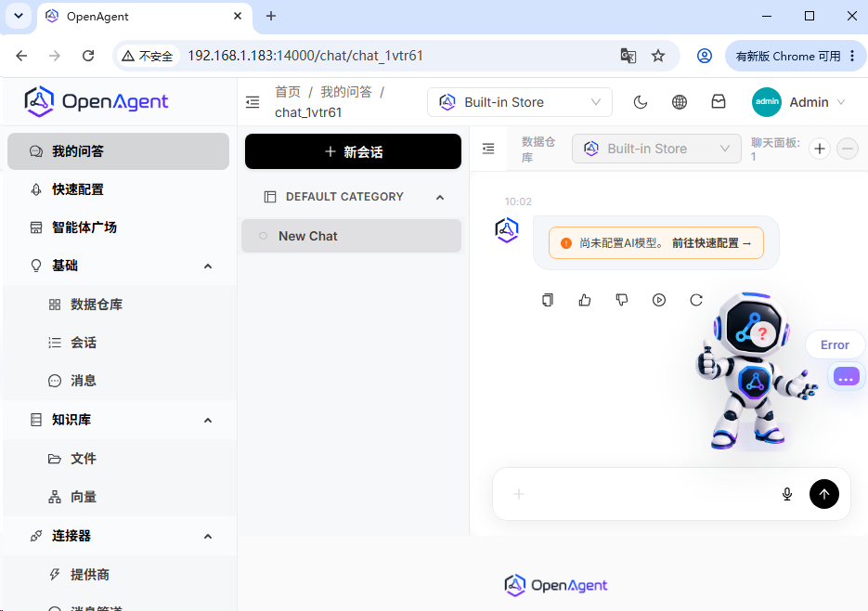Click the robot mascot image
The height and width of the screenshot is (611, 868).
pyautogui.click(x=756, y=371)
